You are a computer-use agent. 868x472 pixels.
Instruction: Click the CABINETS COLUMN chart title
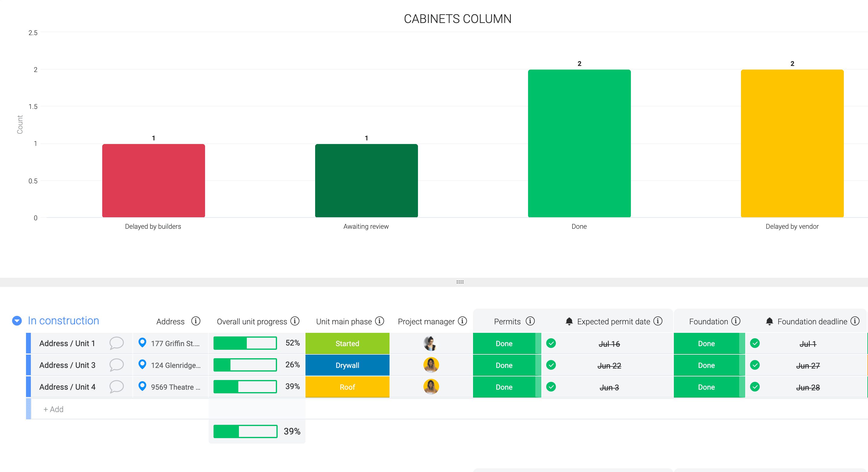pos(458,19)
